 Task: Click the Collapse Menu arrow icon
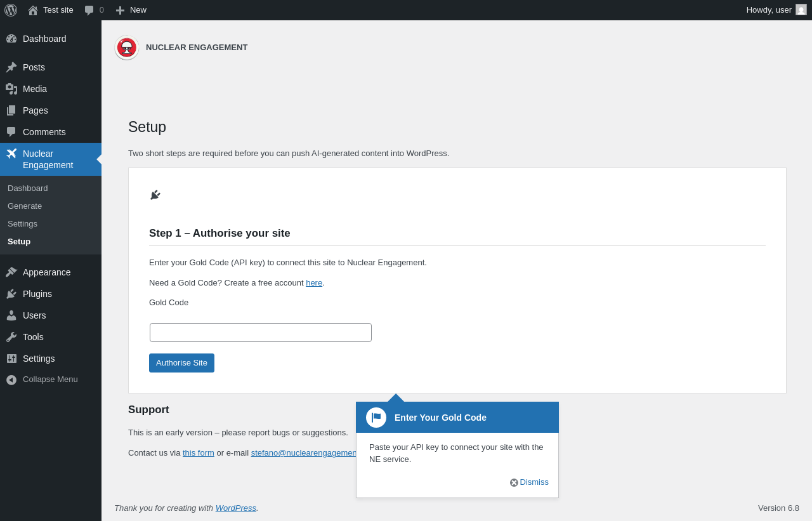(11, 379)
